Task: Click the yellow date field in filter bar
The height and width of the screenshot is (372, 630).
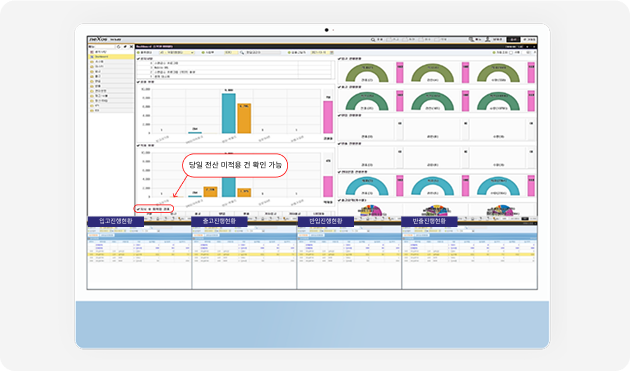Action: click(x=319, y=53)
